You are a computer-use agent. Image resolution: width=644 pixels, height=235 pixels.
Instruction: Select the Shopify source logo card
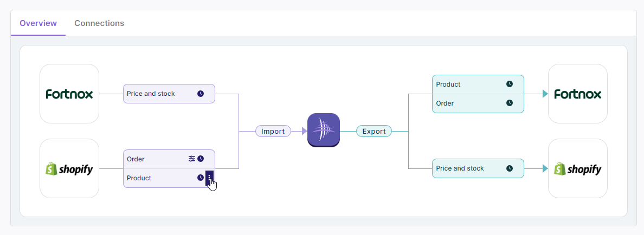coord(69,168)
